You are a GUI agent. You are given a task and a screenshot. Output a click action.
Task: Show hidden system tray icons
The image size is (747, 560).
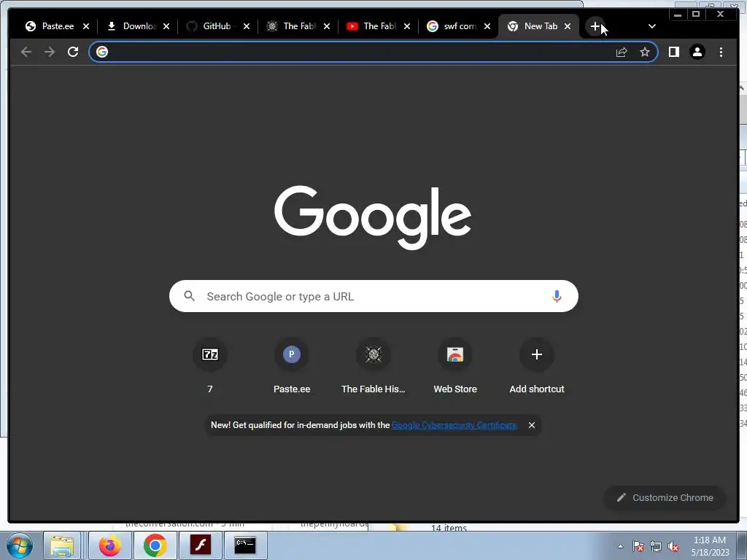(x=620, y=546)
